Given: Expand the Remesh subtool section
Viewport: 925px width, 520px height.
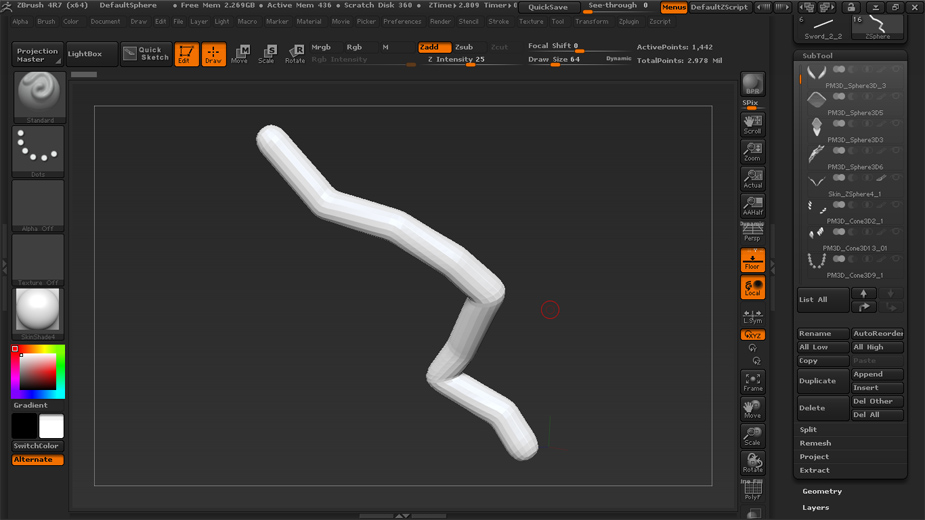Looking at the screenshot, I should (x=815, y=443).
